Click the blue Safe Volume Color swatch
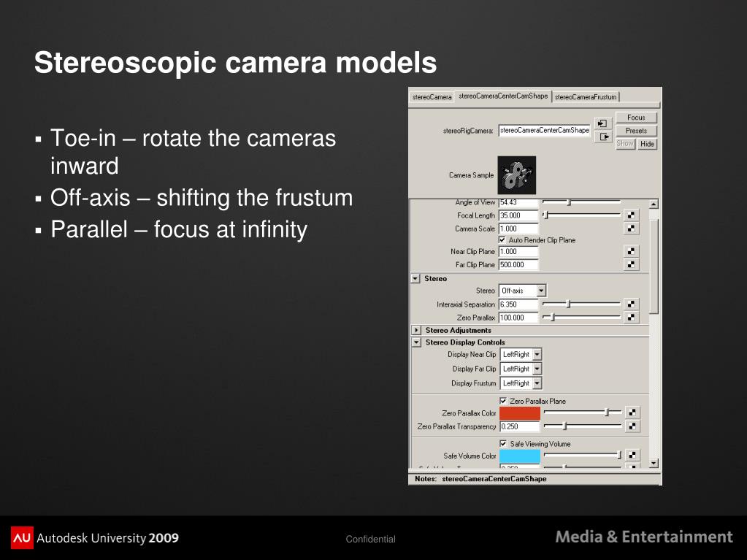Image resolution: width=747 pixels, height=560 pixels. pyautogui.click(x=520, y=456)
